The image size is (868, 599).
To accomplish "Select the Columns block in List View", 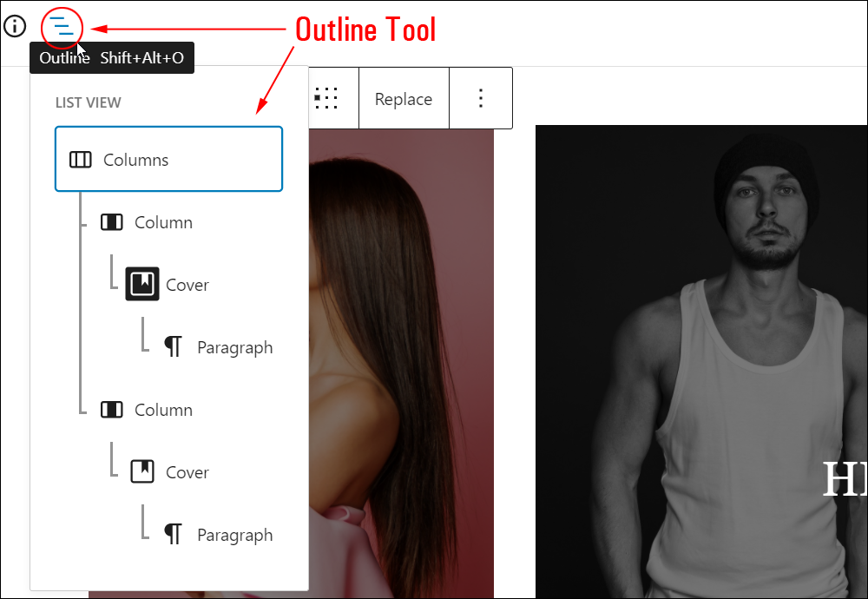I will pos(169,160).
